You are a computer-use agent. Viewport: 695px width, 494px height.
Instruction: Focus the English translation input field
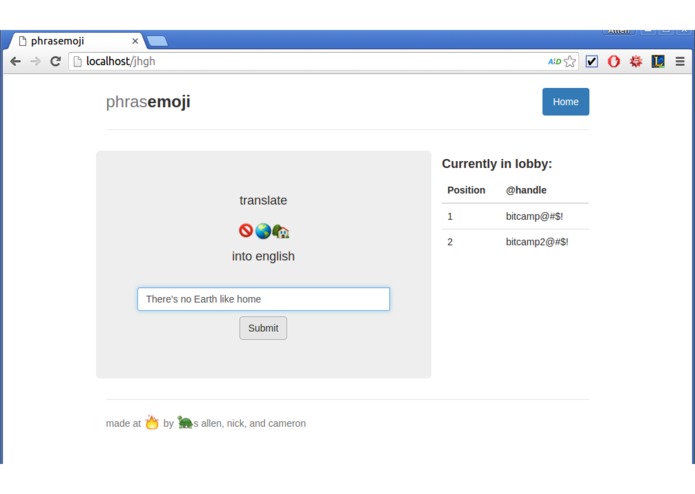(x=263, y=299)
